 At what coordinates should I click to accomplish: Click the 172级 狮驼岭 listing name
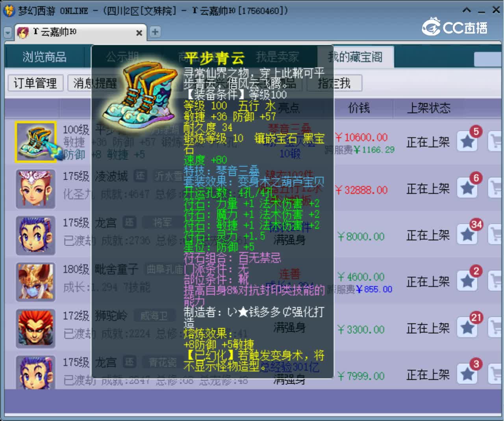point(95,316)
